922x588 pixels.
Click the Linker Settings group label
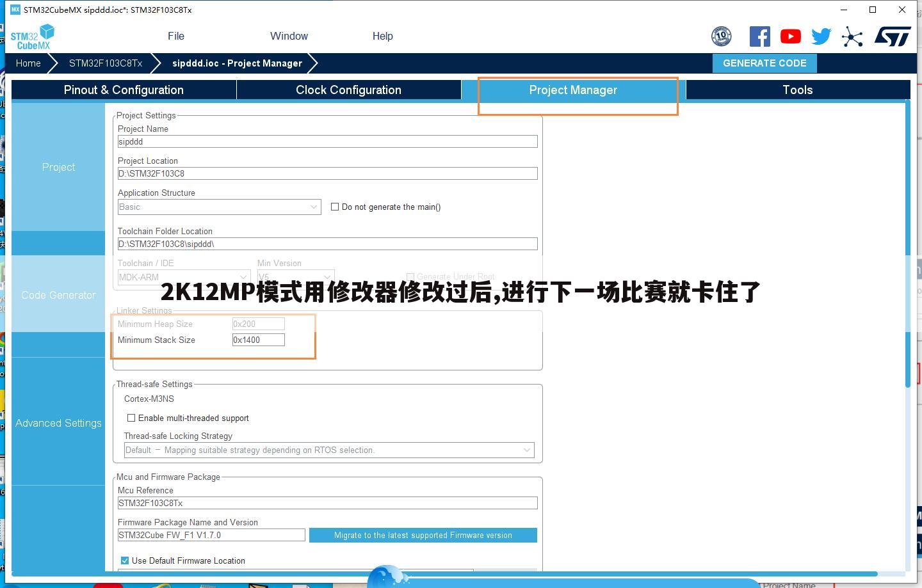(x=144, y=311)
